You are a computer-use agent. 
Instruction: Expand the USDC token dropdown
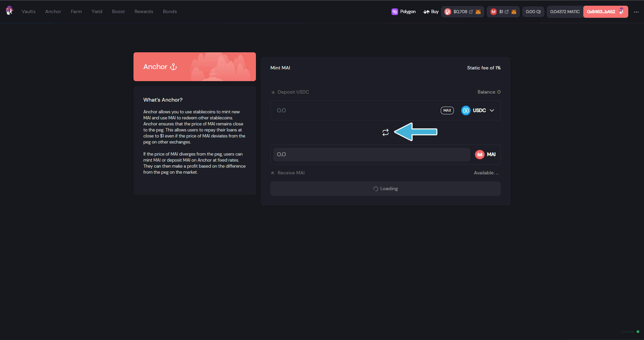[492, 110]
